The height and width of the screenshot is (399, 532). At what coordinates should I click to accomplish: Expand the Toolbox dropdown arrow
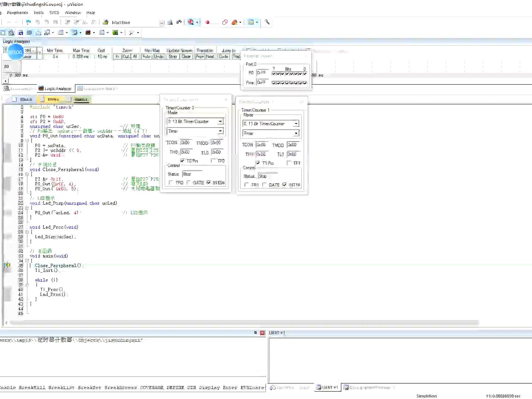pos(138,33)
